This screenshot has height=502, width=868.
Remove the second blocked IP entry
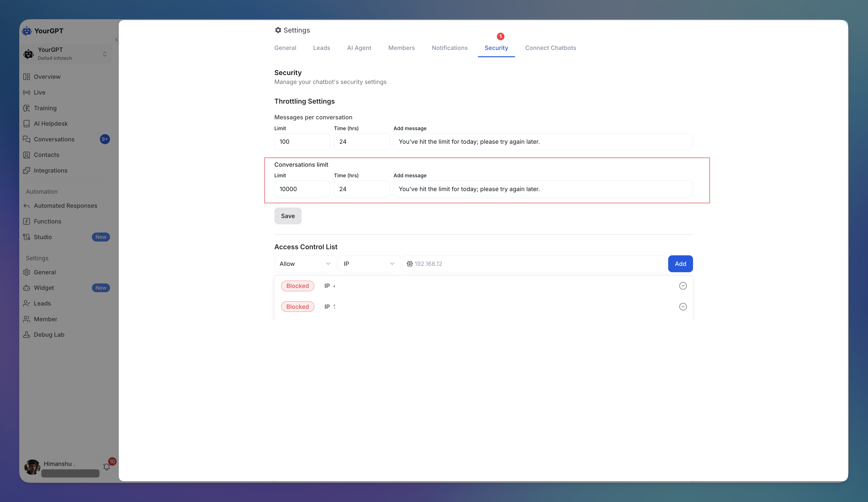(683, 307)
